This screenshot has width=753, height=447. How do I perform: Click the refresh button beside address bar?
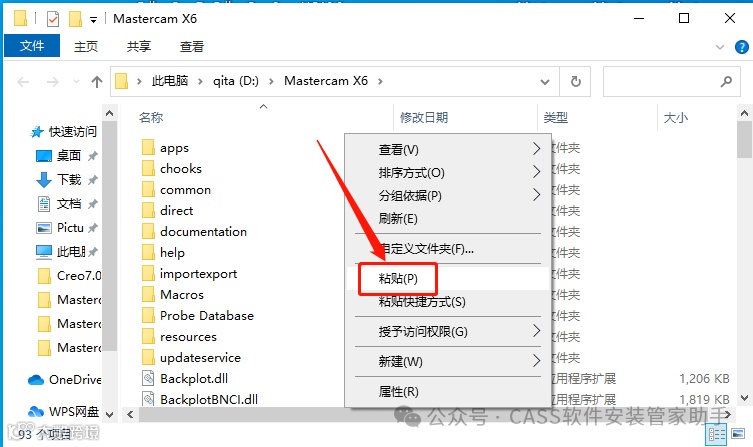(575, 82)
